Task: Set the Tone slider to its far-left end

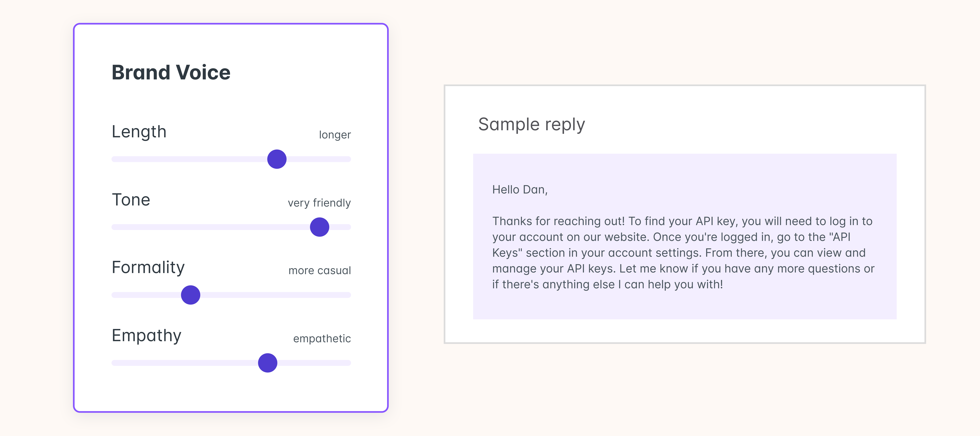Action: 114,227
